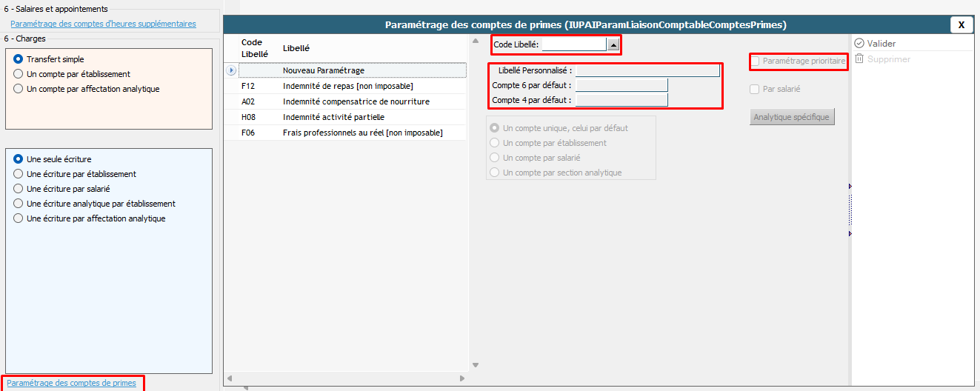The height and width of the screenshot is (391, 980).
Task: Open Paramétrage des comptes d'heures supplémentaires link
Action: [103, 24]
